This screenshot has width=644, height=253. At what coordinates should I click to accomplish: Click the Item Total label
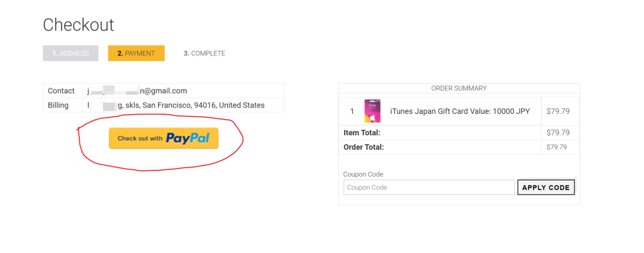[362, 133]
